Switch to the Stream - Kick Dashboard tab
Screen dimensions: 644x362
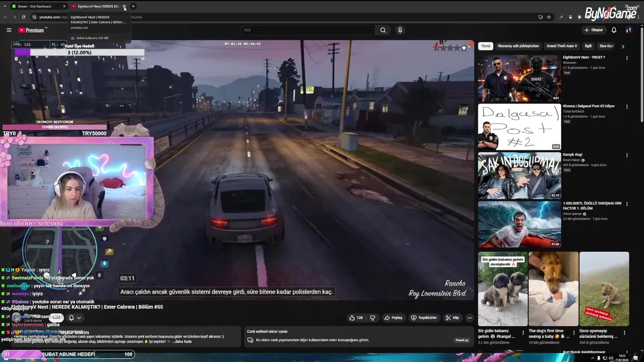point(39,7)
